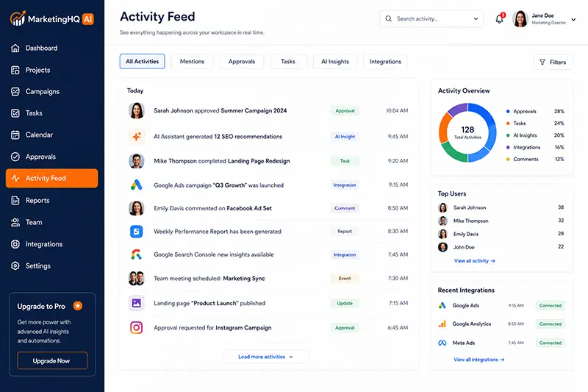Viewport: 588px width, 392px height.
Task: Click the Google Search Console icon
Action: point(137,254)
